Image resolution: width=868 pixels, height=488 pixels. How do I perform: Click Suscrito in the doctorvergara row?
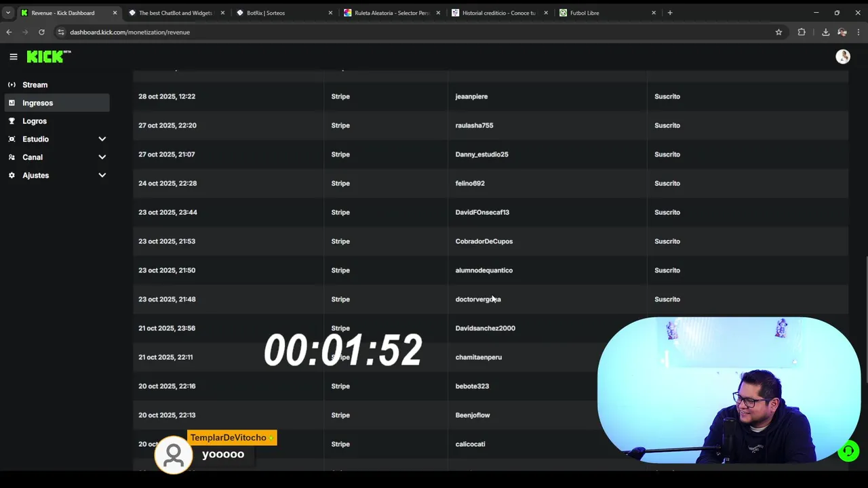(667, 299)
